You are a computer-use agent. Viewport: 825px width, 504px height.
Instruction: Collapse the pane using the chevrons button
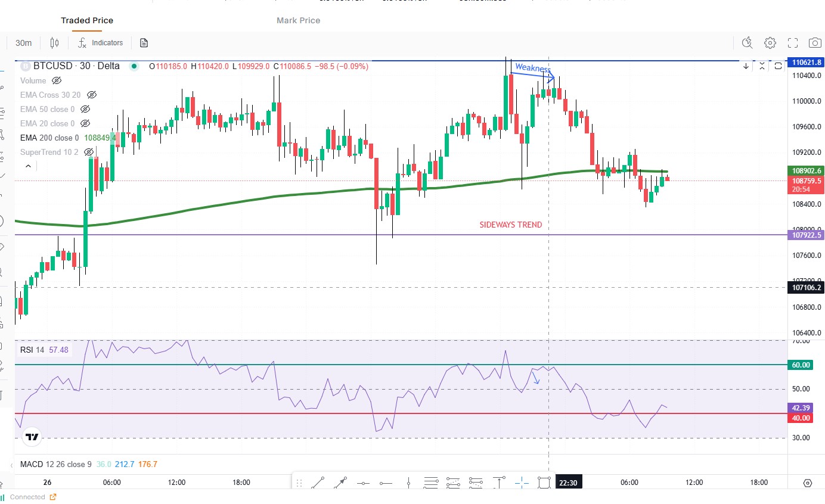click(762, 66)
